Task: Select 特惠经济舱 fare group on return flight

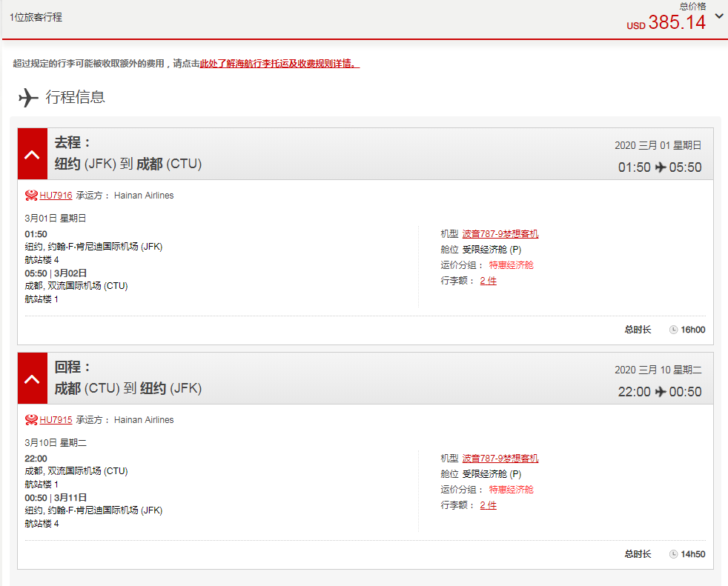Action: (511, 490)
